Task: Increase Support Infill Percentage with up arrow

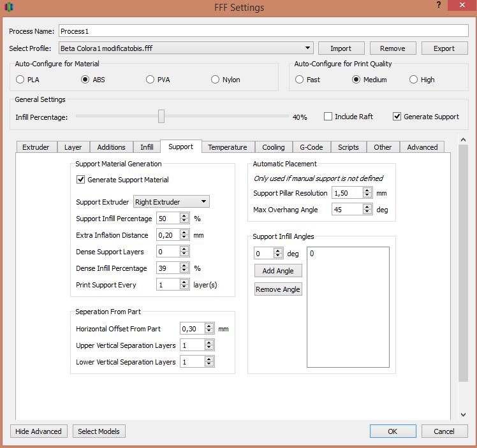Action: [x=184, y=216]
